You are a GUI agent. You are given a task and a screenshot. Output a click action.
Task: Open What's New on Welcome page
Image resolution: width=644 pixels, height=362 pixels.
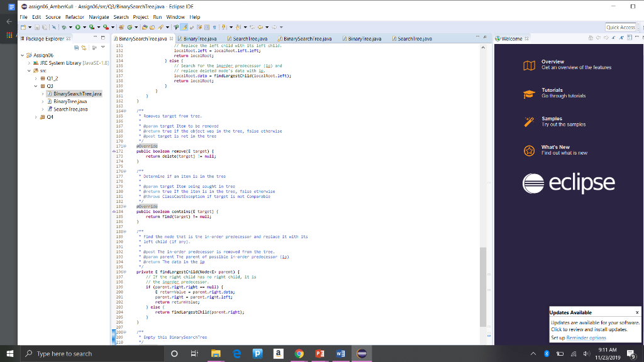click(555, 150)
